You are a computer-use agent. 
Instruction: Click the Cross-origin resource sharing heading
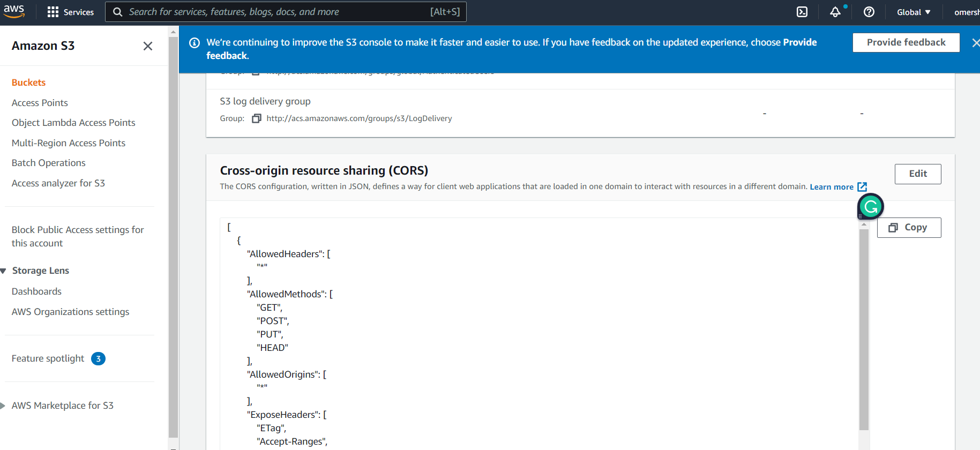324,170
